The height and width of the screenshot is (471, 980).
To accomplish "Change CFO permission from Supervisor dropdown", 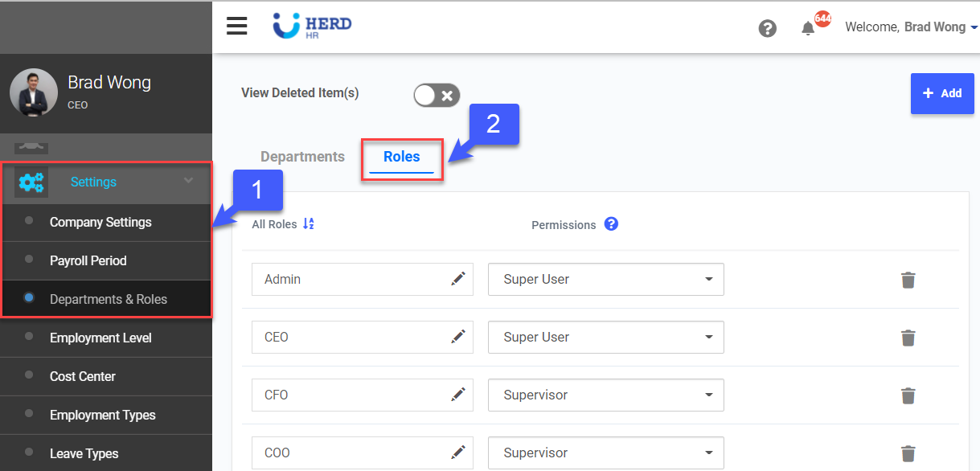I will pos(605,395).
